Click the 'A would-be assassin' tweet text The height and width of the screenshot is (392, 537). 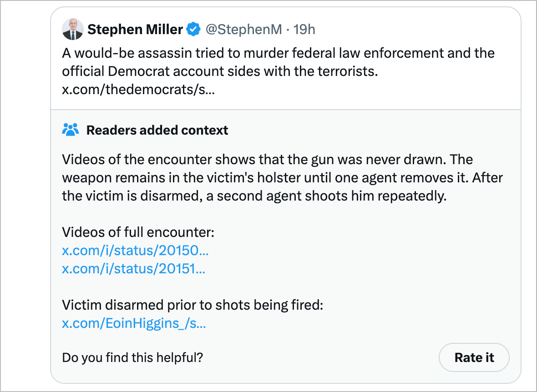click(278, 53)
